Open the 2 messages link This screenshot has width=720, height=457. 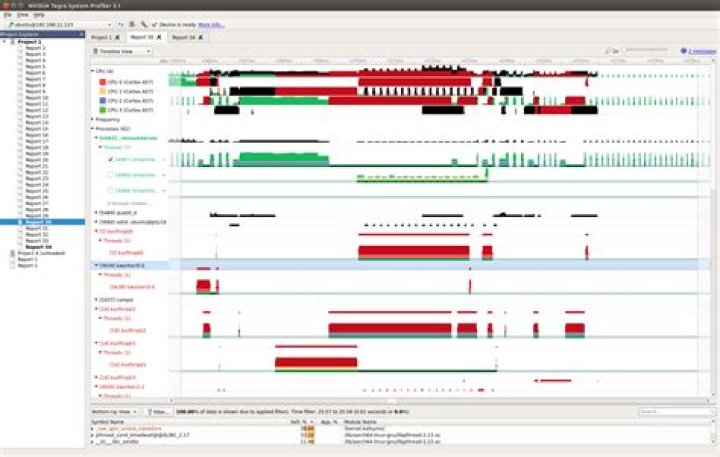point(702,51)
